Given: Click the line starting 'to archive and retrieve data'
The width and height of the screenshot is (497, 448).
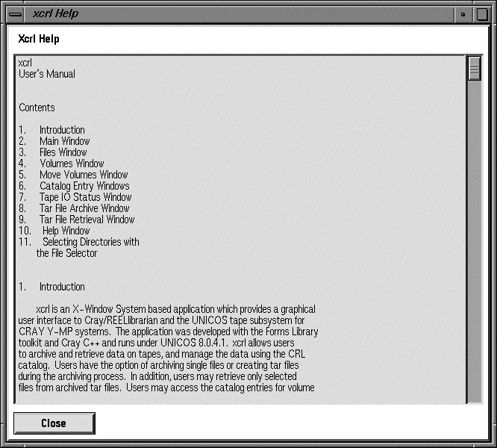Looking at the screenshot, I should [162, 354].
